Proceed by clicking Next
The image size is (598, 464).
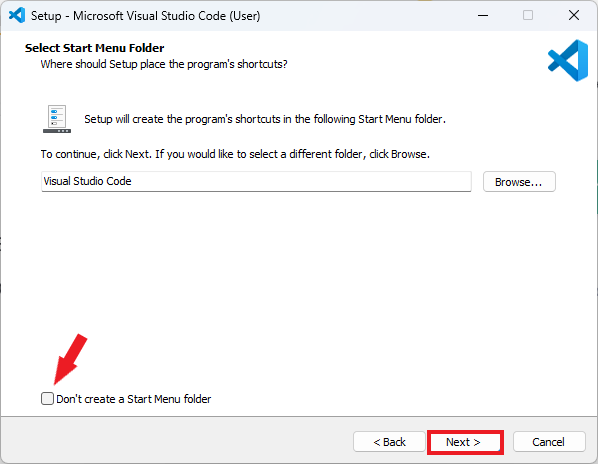click(465, 442)
